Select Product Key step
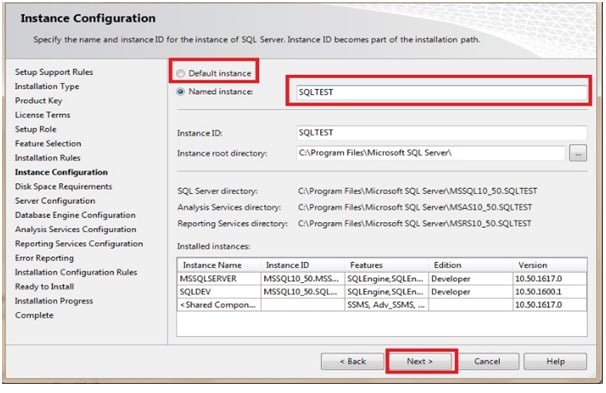Screen dimensions: 606x393 tap(38, 100)
